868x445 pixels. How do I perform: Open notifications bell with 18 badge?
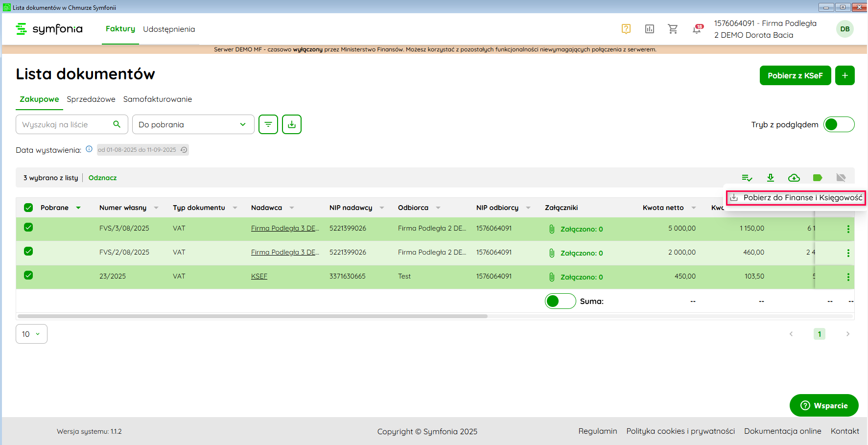(x=697, y=29)
